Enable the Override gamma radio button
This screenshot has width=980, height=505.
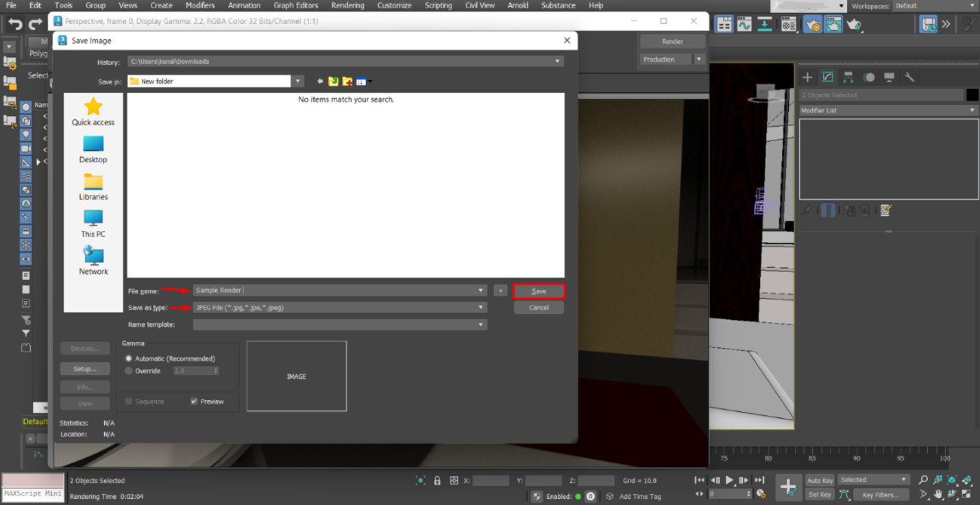(x=129, y=371)
